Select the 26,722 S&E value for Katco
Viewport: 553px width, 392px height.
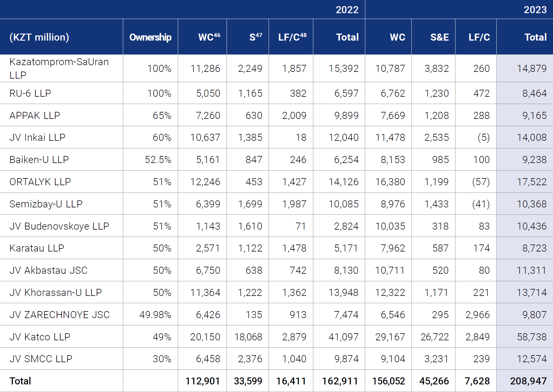[x=435, y=337]
